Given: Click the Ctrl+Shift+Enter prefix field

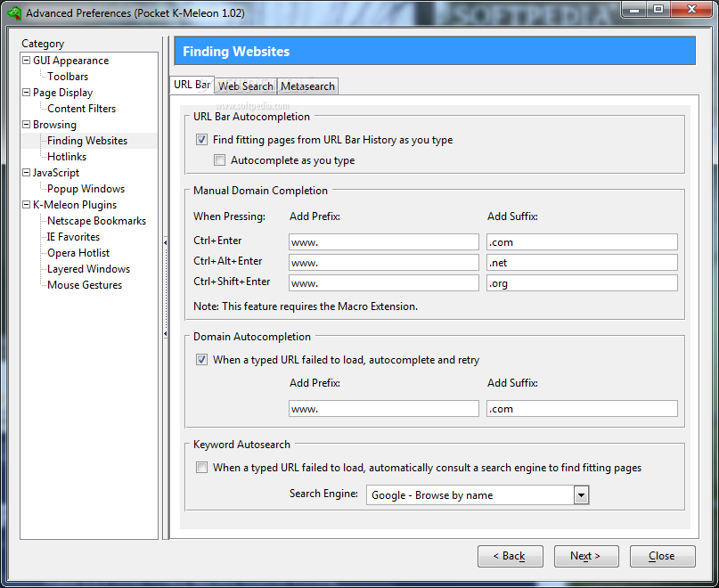Looking at the screenshot, I should (x=384, y=283).
